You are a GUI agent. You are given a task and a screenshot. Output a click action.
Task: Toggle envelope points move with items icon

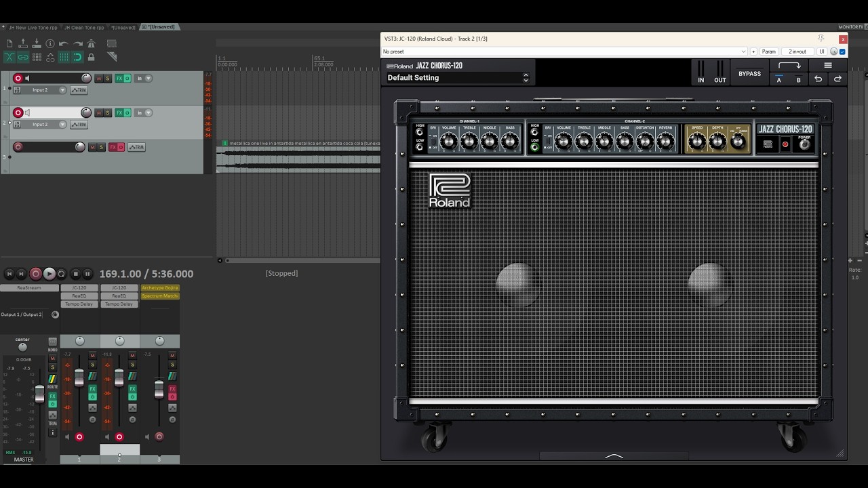tap(50, 58)
